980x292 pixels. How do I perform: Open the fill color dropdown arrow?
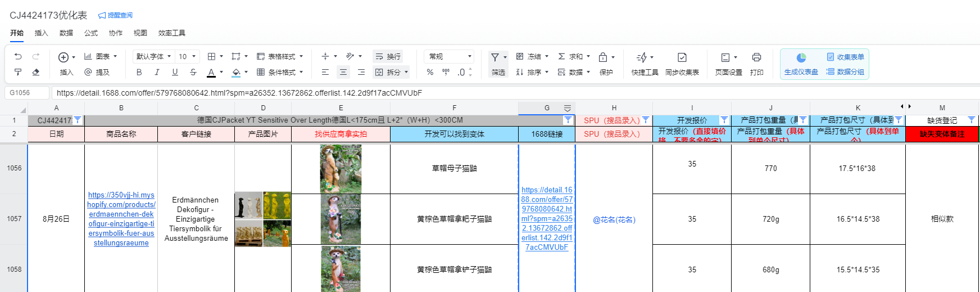246,72
